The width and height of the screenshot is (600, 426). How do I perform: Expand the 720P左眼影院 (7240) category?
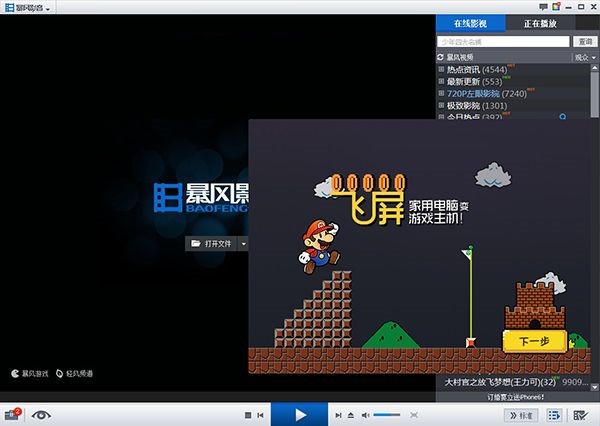tap(441, 93)
